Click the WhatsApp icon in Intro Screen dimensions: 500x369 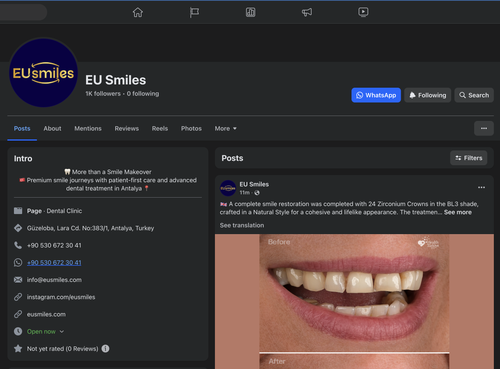coord(18,263)
